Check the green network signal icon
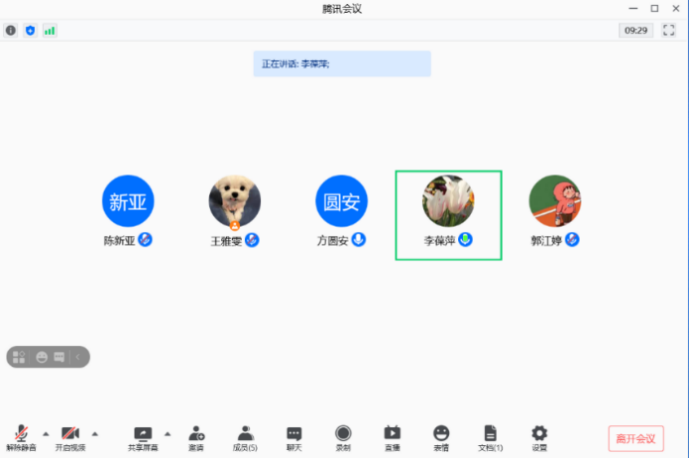The image size is (689, 458). [50, 30]
